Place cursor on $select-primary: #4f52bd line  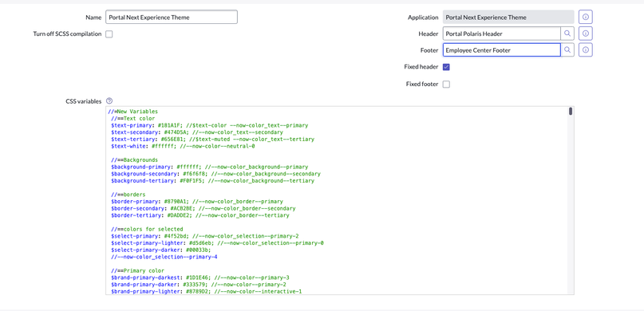click(x=204, y=236)
